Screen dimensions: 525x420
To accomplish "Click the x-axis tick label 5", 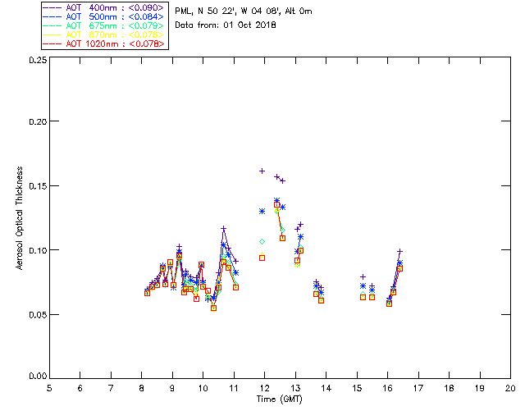I will (49, 388).
